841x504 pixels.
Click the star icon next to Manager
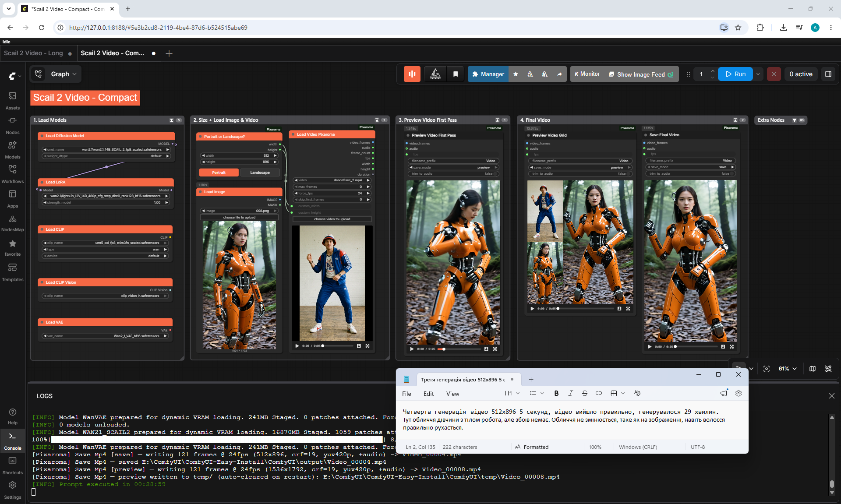[x=516, y=74]
